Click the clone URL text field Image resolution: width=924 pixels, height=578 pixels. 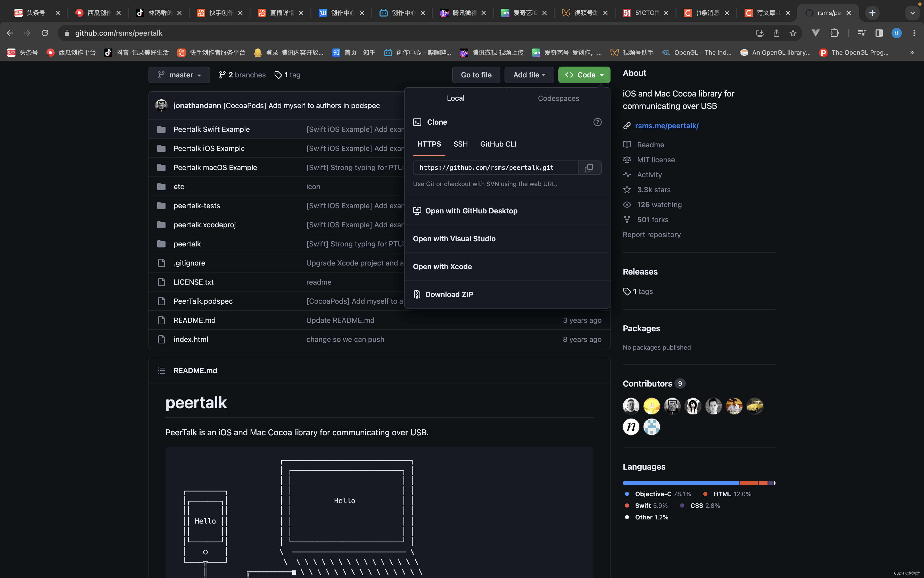pyautogui.click(x=496, y=168)
